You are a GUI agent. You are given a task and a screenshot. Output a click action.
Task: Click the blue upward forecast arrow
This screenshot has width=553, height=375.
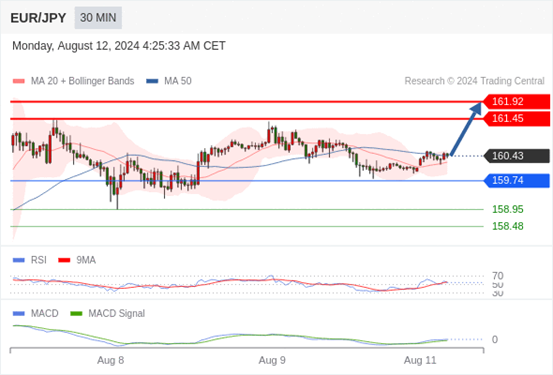tap(466, 129)
